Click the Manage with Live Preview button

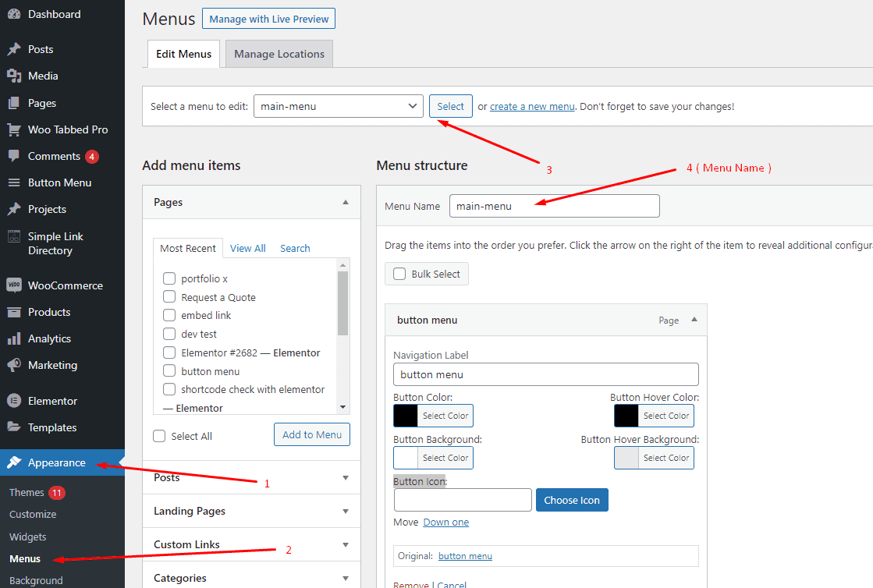269,19
